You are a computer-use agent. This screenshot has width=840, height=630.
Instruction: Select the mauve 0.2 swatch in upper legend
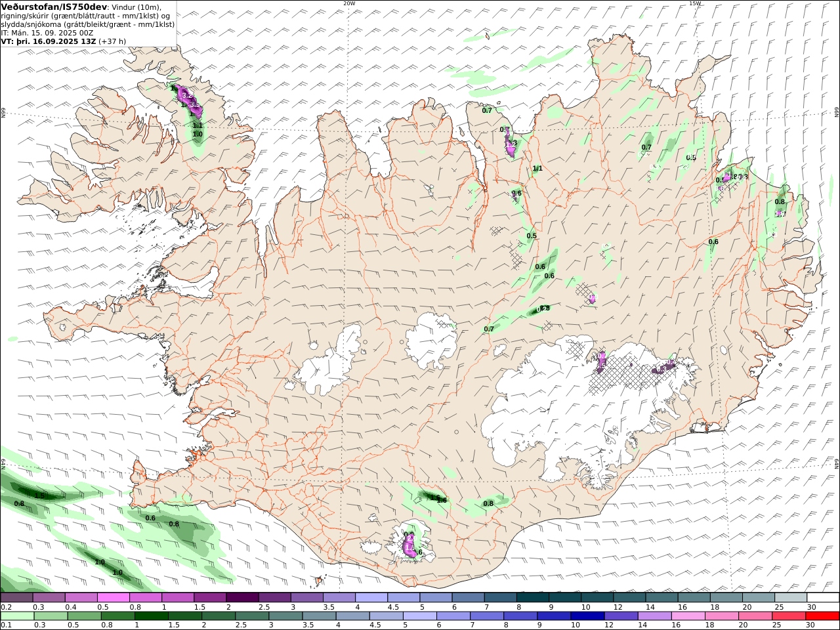click(17, 598)
